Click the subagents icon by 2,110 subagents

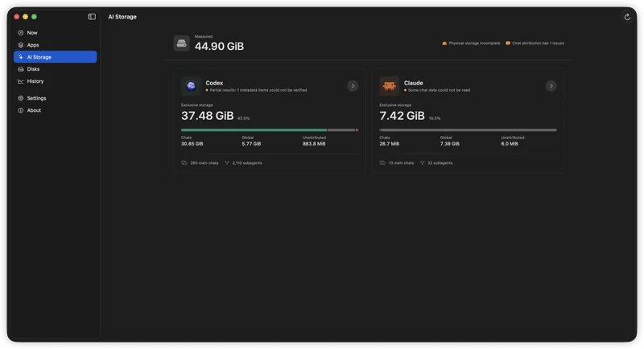pos(227,163)
